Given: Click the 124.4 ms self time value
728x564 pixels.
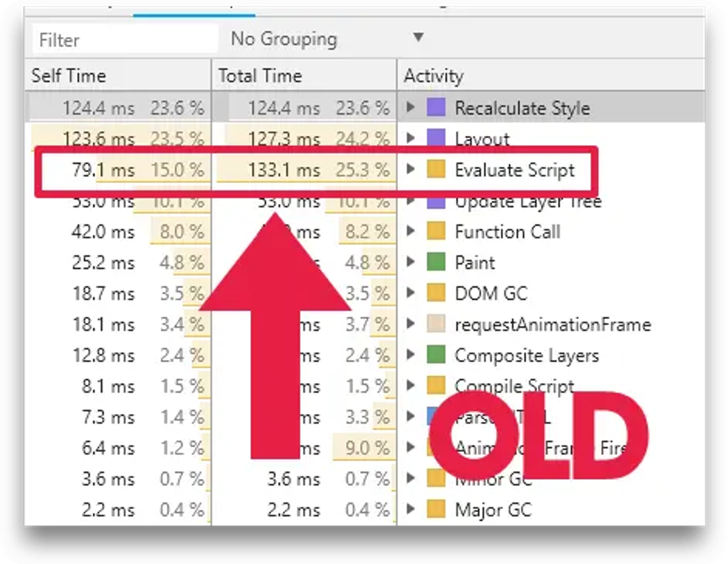Looking at the screenshot, I should [98, 109].
